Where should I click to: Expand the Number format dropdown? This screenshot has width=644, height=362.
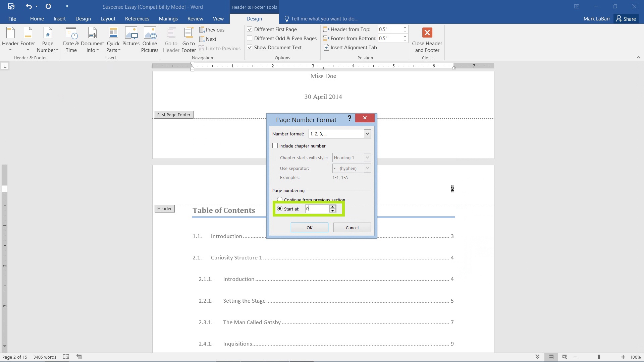pos(368,134)
